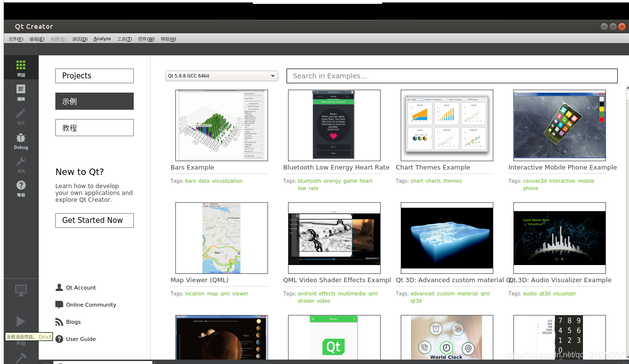
Task: Open the Qt version combo box
Action: pos(221,76)
